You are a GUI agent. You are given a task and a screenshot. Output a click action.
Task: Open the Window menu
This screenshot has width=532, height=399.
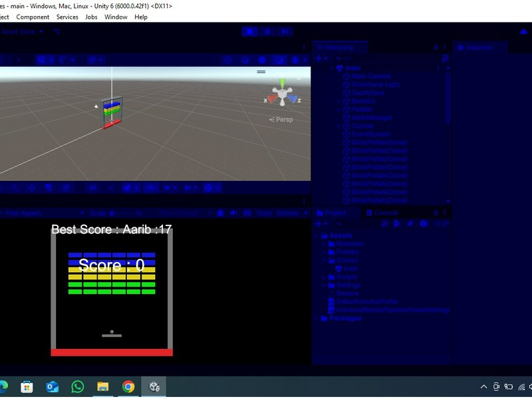[x=116, y=17]
